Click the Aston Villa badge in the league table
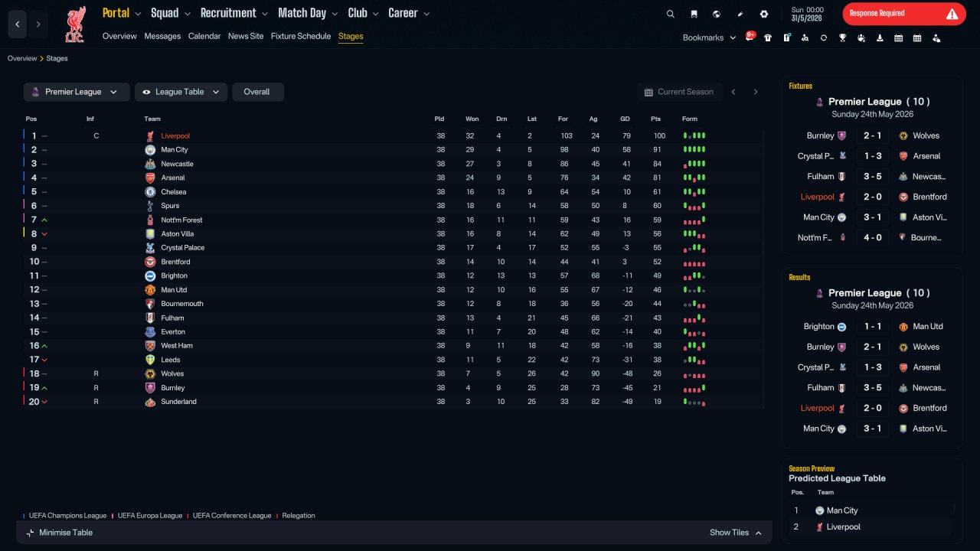Image resolution: width=980 pixels, height=551 pixels. click(x=150, y=234)
